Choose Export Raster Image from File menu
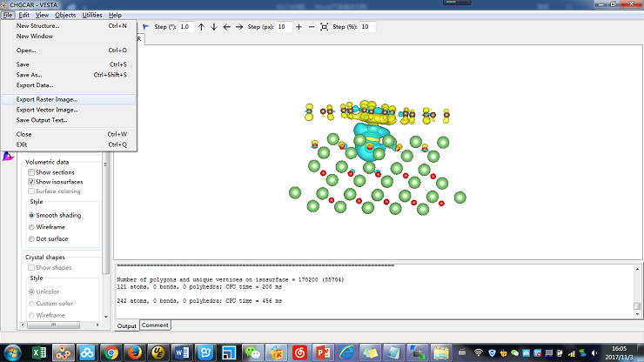This screenshot has height=362, width=644. coord(47,99)
